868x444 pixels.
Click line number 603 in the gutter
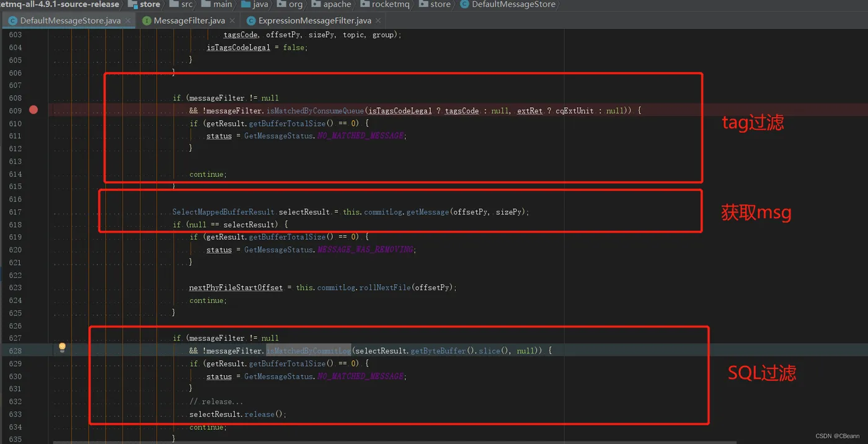15,35
